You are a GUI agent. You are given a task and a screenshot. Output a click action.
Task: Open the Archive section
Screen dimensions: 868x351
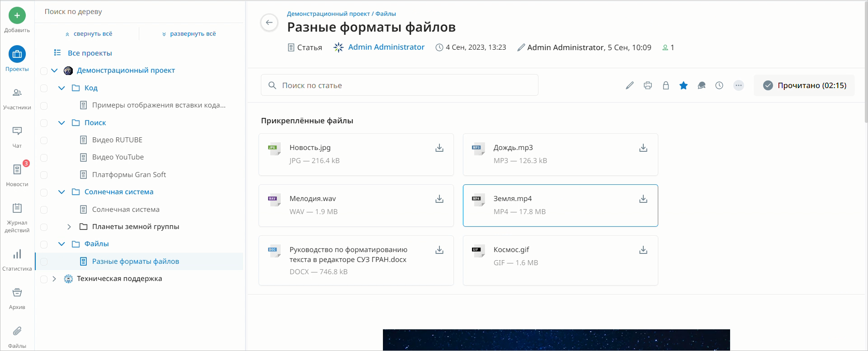pyautogui.click(x=17, y=298)
